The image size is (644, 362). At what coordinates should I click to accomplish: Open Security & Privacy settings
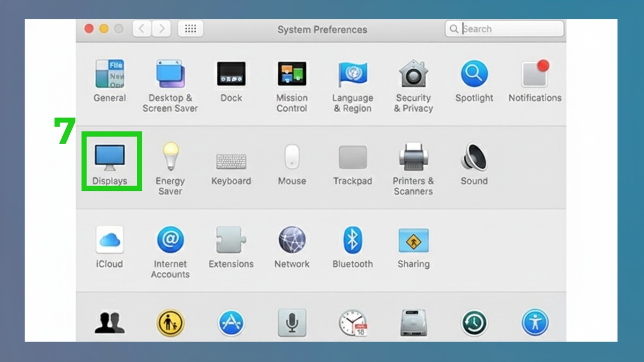point(413,73)
